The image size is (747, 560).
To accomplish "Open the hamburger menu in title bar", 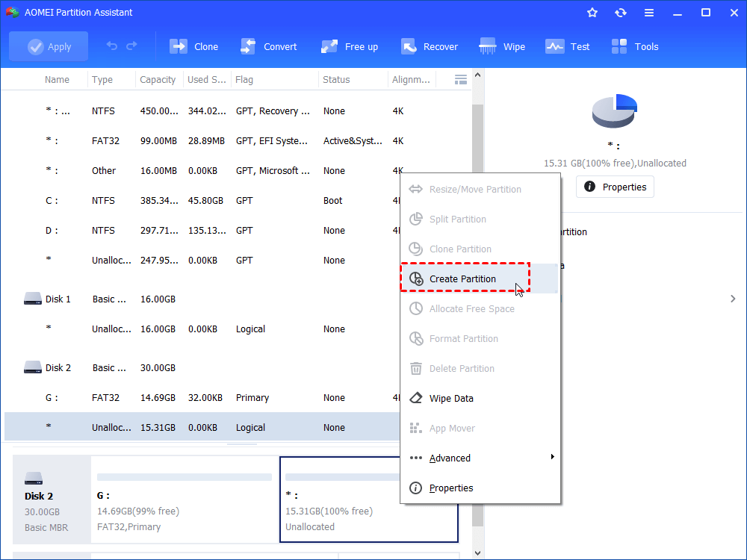I will click(x=649, y=13).
